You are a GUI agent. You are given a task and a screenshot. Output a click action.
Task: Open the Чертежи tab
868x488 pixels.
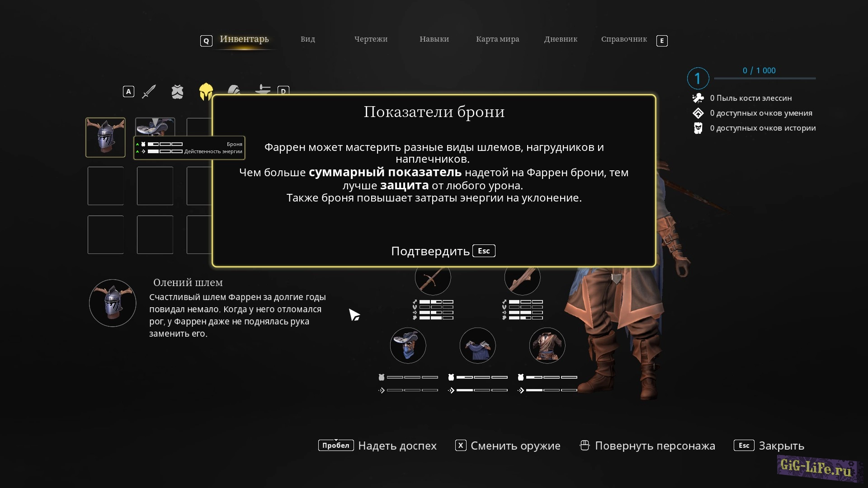click(x=371, y=39)
